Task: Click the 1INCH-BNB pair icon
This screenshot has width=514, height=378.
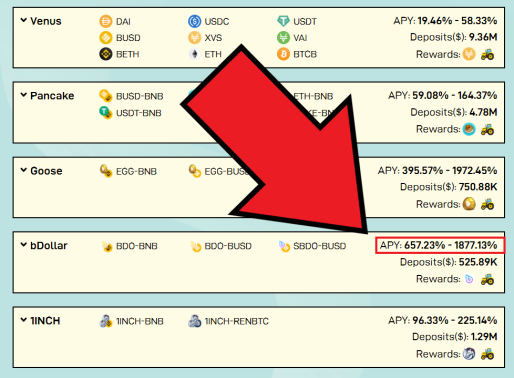Action: 106,321
